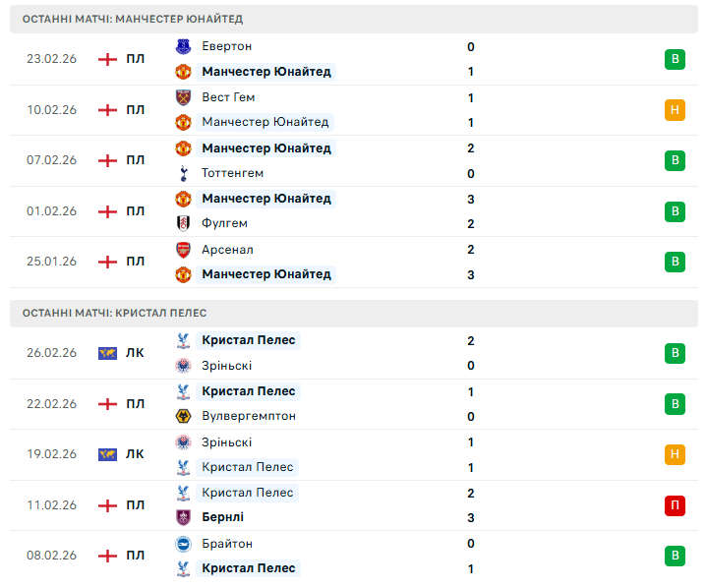Open the Brighton club crest
The width and height of the screenshot is (706, 588).
tap(183, 544)
